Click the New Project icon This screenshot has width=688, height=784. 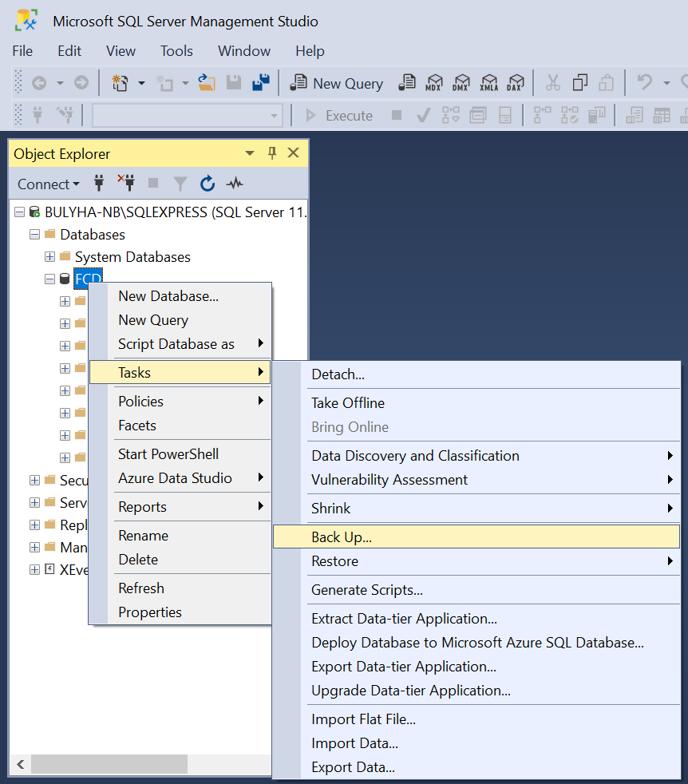point(120,82)
